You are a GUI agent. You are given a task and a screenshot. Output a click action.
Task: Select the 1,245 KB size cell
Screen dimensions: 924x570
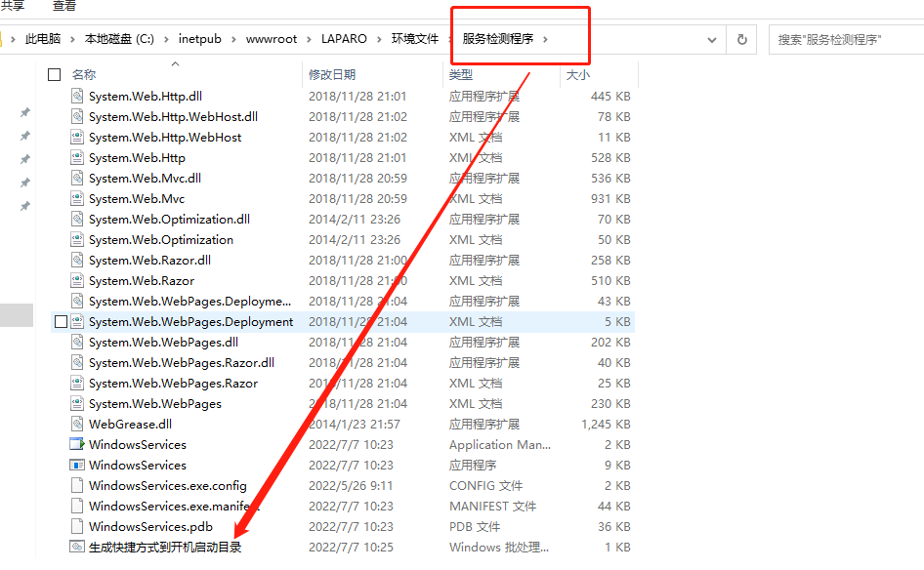[606, 424]
